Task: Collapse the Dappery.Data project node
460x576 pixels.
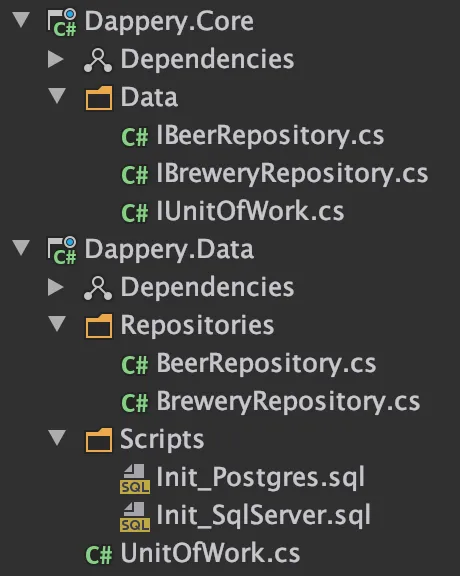Action: tap(21, 247)
